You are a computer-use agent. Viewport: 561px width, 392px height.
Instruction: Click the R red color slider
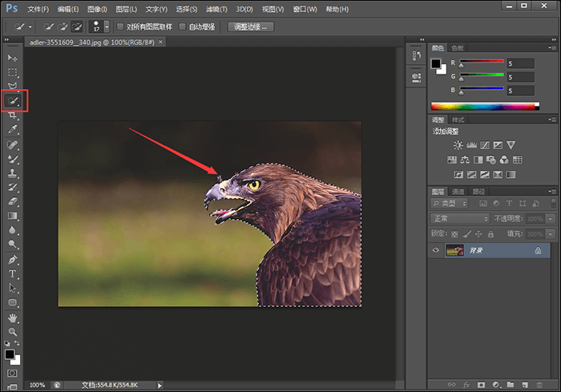click(x=482, y=62)
